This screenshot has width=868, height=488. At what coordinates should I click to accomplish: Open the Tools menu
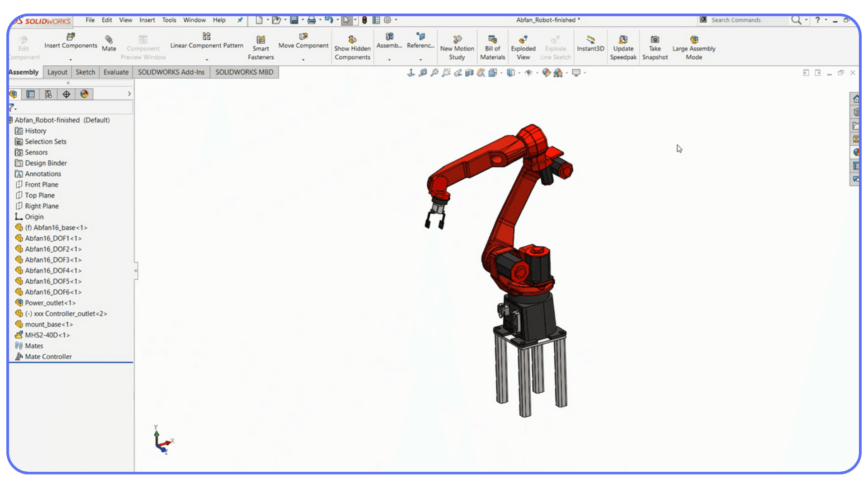169,20
